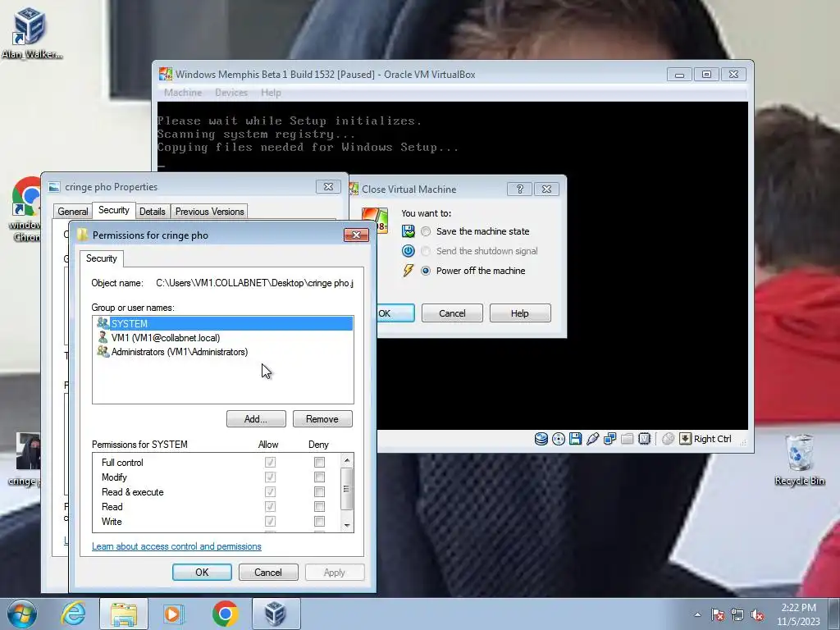Launch Internet Explorer from the taskbar
The image size is (840, 630).
click(73, 614)
